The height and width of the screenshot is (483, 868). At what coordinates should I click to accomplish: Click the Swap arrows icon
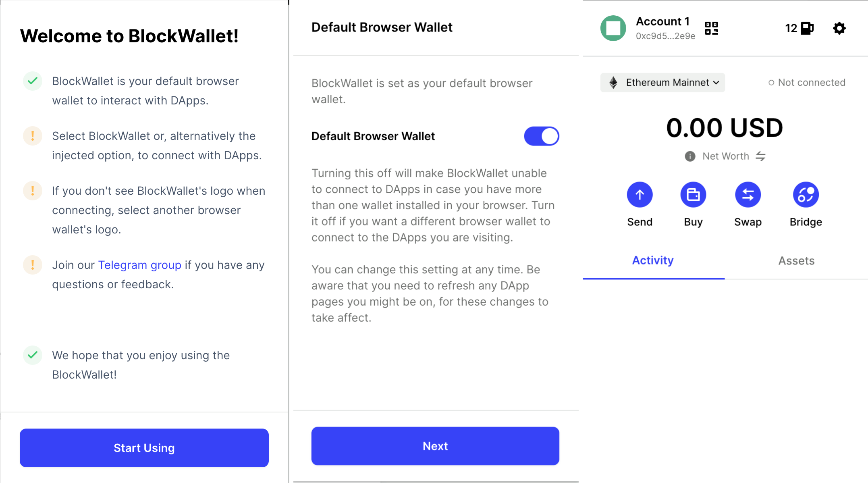(748, 195)
